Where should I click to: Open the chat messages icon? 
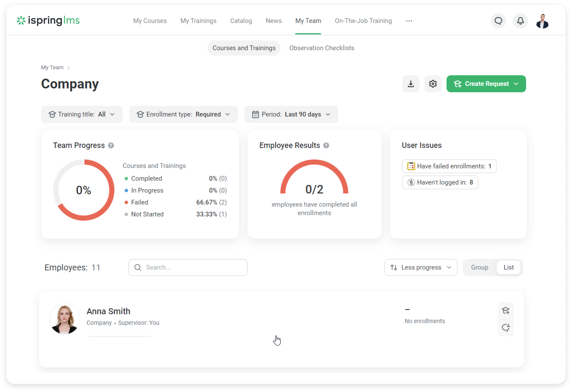point(498,21)
